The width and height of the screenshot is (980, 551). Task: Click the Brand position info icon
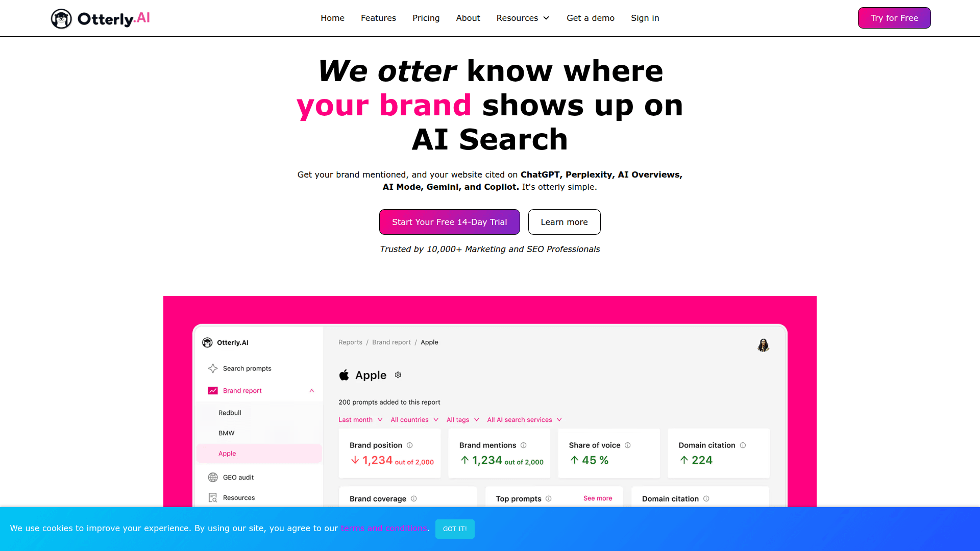coord(409,445)
